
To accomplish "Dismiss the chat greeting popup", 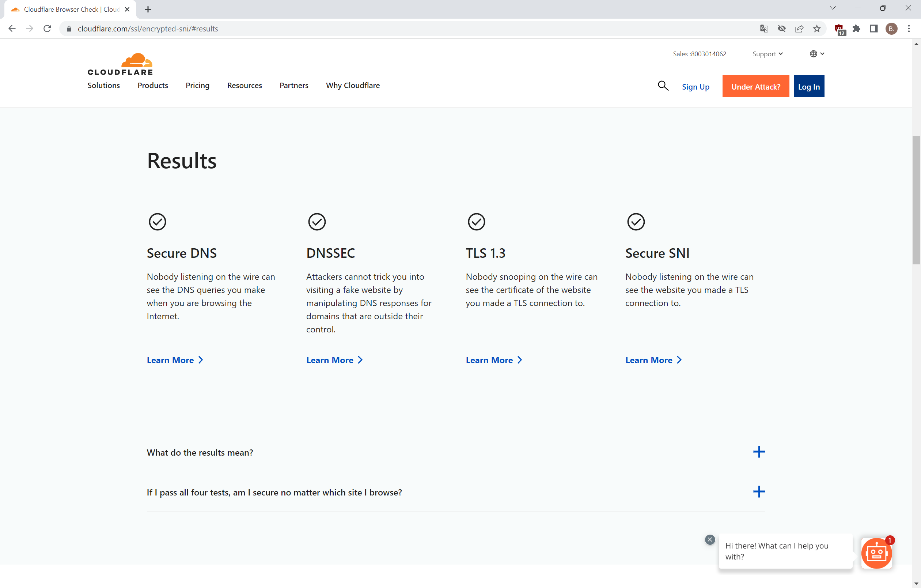I will coord(710,539).
